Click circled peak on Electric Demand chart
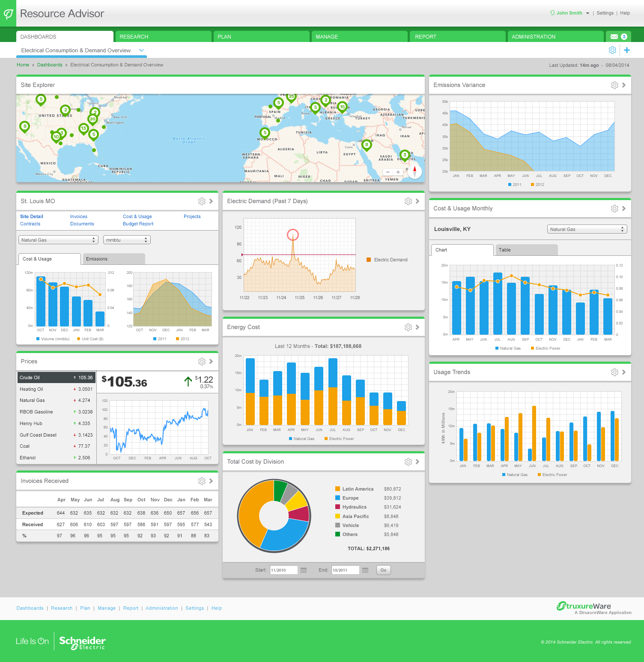 293,235
